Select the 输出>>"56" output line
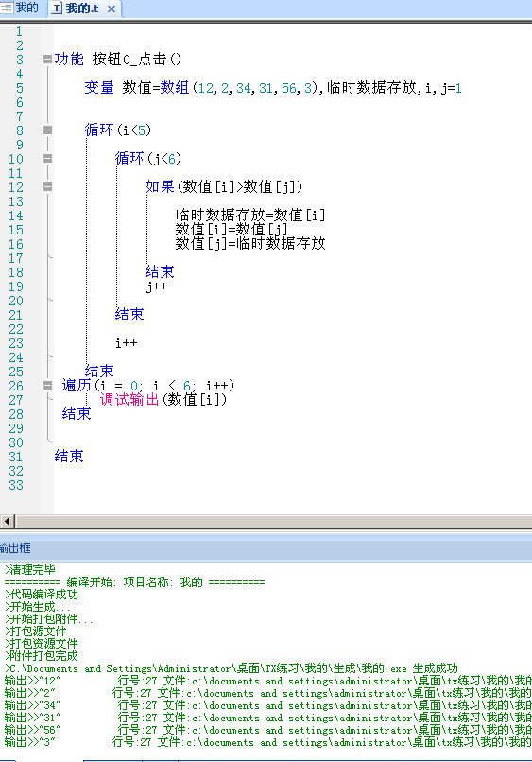532x762 pixels. [267, 730]
